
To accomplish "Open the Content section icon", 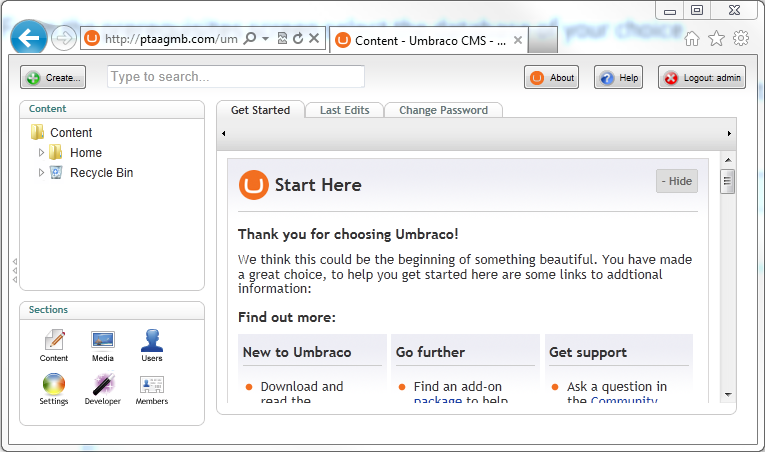I will click(x=54, y=346).
